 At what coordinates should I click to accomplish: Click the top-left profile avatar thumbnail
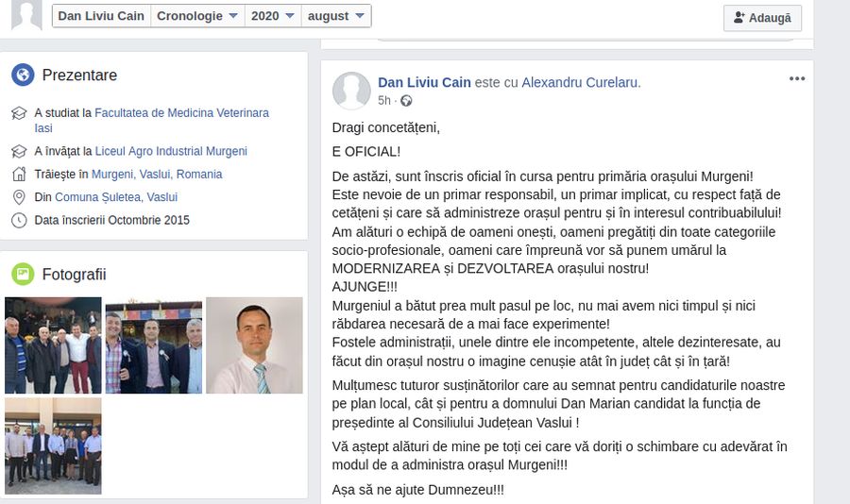26,15
